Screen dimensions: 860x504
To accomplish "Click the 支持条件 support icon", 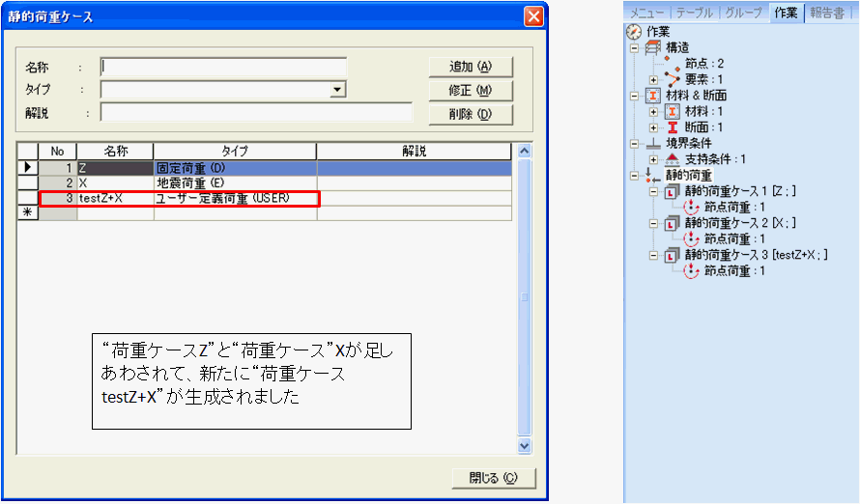I will click(x=671, y=158).
